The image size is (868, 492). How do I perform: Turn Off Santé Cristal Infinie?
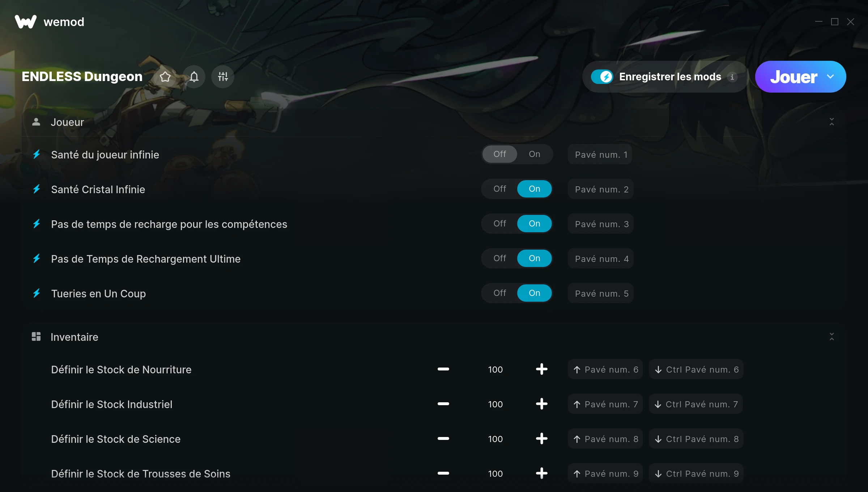(500, 189)
